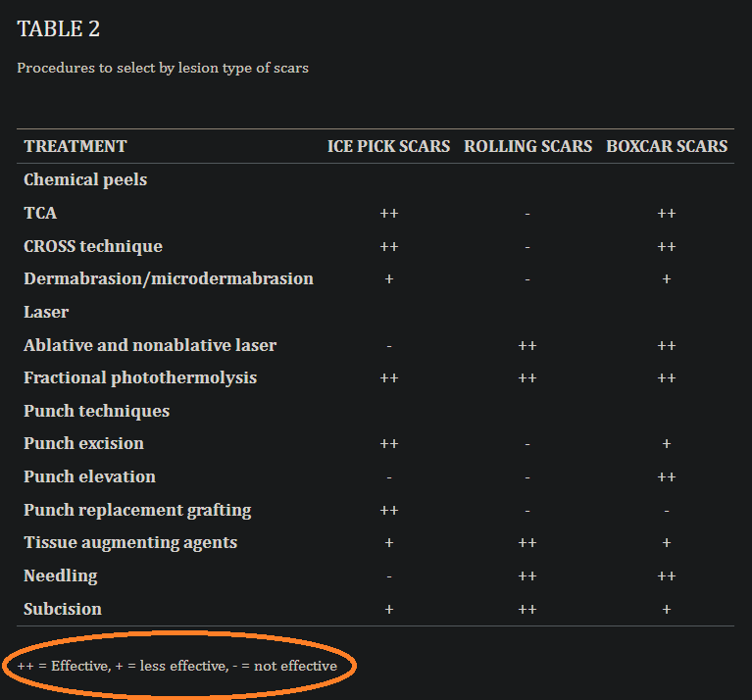Click Ablative and nonablative laser label
This screenshot has width=752, height=700.
tap(150, 345)
